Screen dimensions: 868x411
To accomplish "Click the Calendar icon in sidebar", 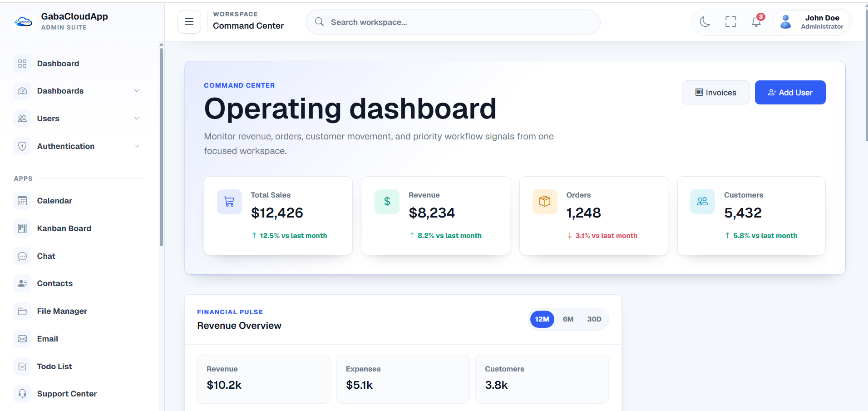I will [x=22, y=201].
